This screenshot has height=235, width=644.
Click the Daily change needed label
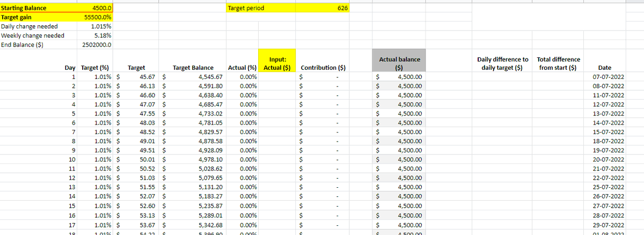(30, 26)
